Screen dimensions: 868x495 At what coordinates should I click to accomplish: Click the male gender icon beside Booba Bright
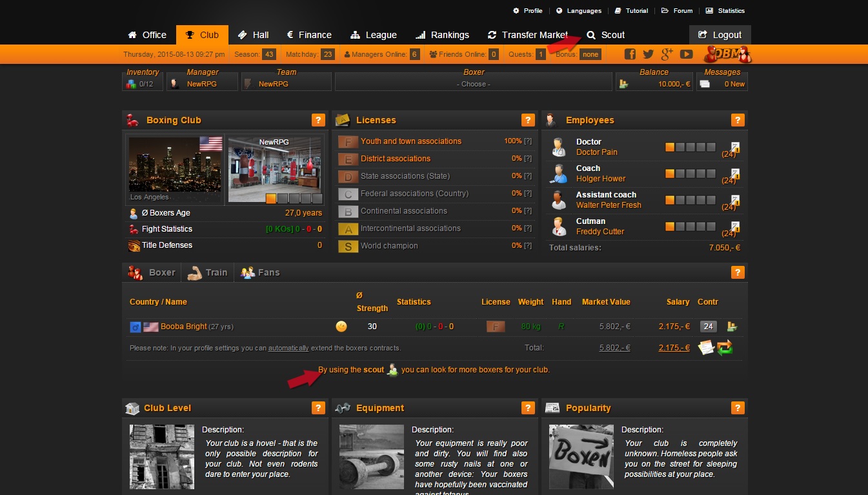click(136, 327)
